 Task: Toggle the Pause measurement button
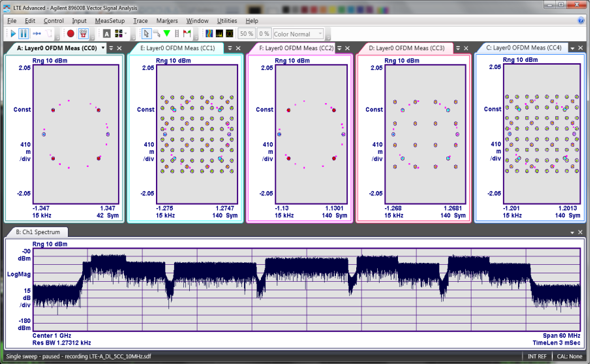click(23, 33)
